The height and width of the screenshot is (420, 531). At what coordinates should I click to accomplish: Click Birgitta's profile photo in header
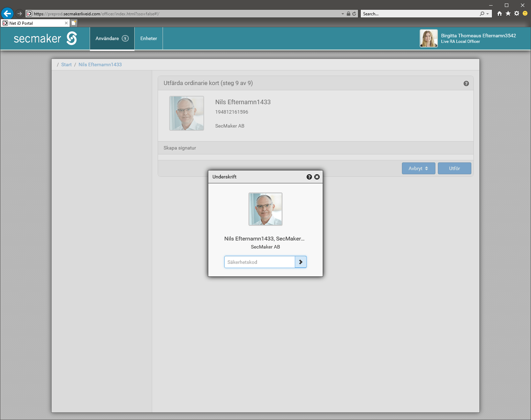(428, 38)
